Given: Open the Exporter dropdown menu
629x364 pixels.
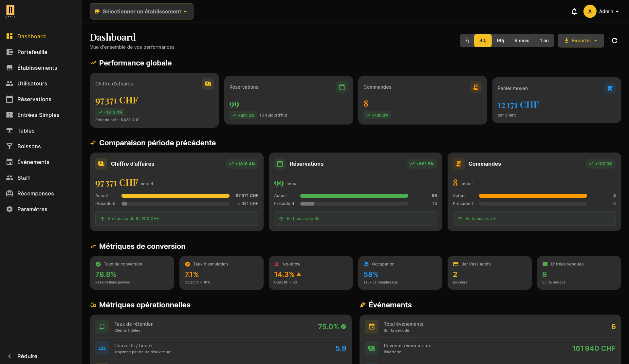Looking at the screenshot, I should [581, 41].
